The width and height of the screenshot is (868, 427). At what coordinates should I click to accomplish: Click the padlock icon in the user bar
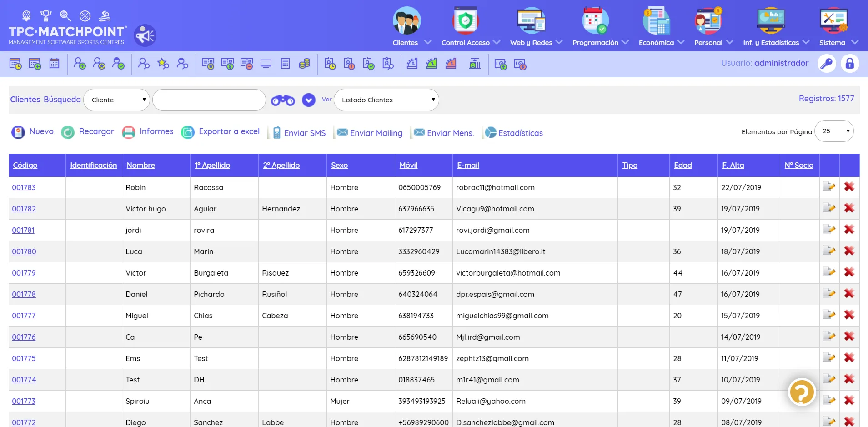[849, 63]
